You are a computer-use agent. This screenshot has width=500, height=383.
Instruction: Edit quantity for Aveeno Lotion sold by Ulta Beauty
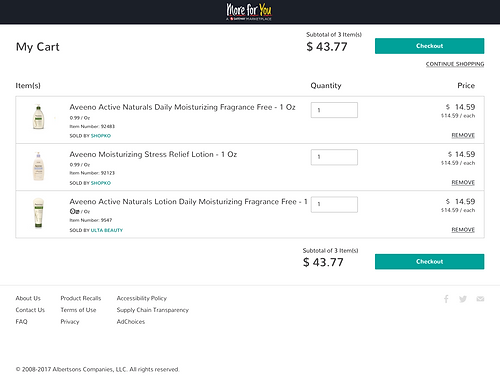[334, 204]
